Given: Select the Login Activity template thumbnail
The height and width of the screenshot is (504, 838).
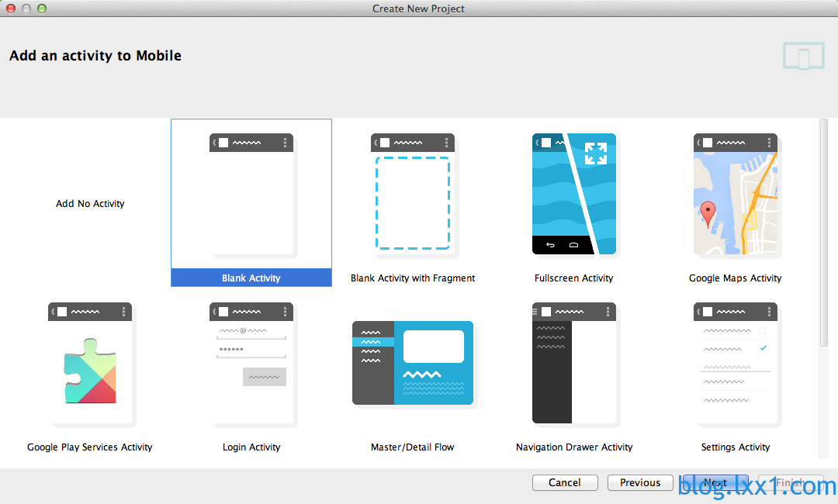Looking at the screenshot, I should click(x=251, y=364).
